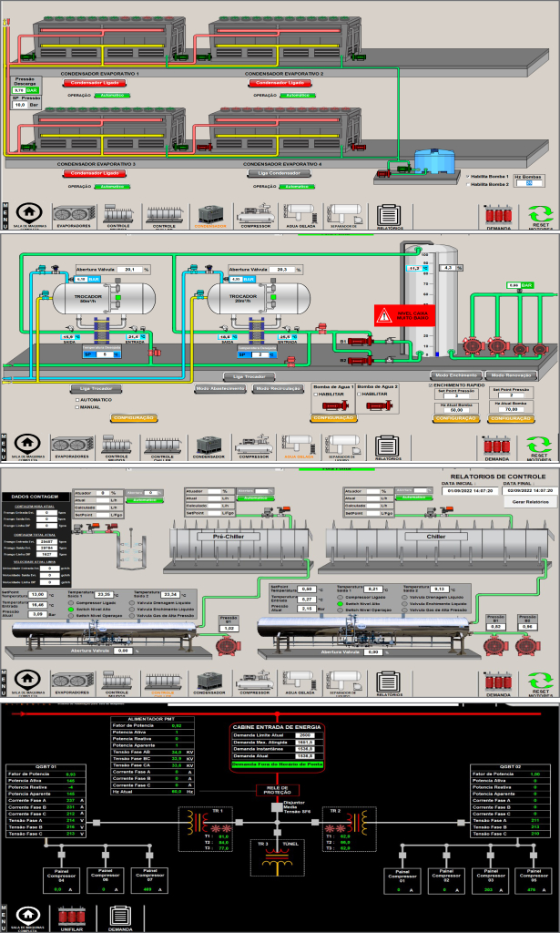This screenshot has height=933, width=560.
Task: Click Condensador Ligado button for Condensador Evaporativo 3
Action: (x=95, y=173)
